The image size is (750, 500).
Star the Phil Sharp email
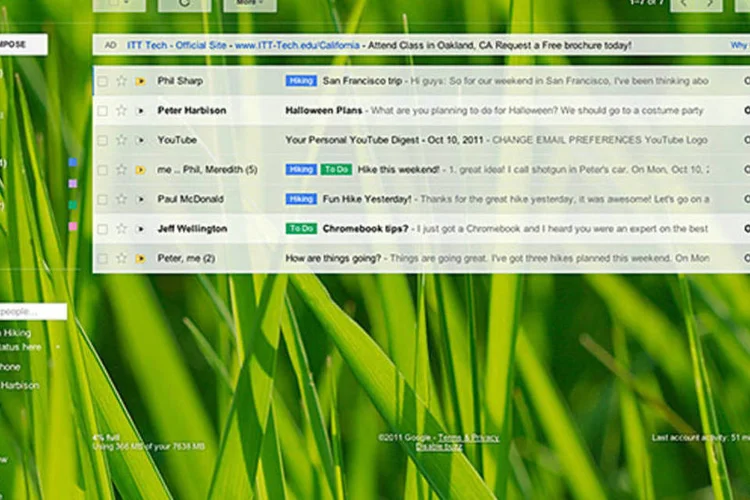[x=121, y=81]
